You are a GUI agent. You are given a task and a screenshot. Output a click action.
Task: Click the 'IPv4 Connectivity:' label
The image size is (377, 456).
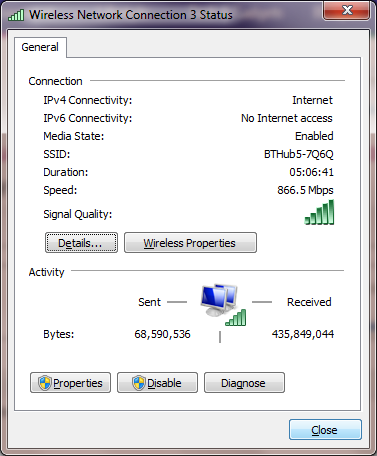tap(88, 100)
